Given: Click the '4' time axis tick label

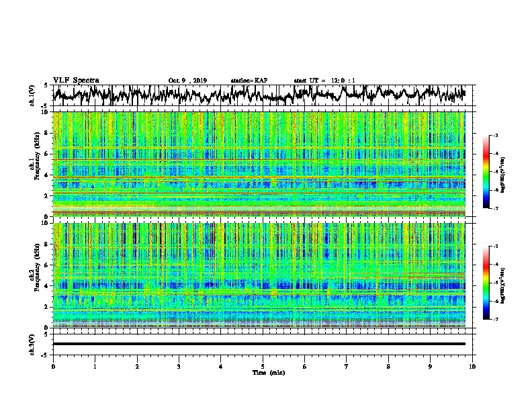Looking at the screenshot, I should pos(221,367).
